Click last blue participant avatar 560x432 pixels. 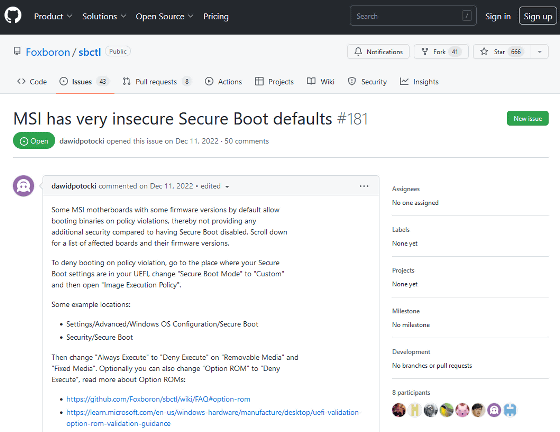click(510, 410)
